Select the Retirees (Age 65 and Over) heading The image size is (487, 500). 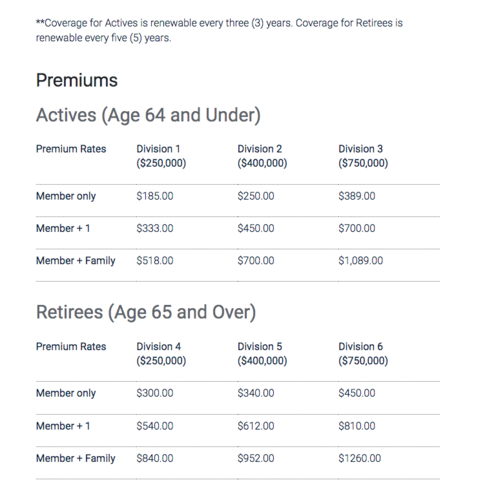tap(146, 312)
